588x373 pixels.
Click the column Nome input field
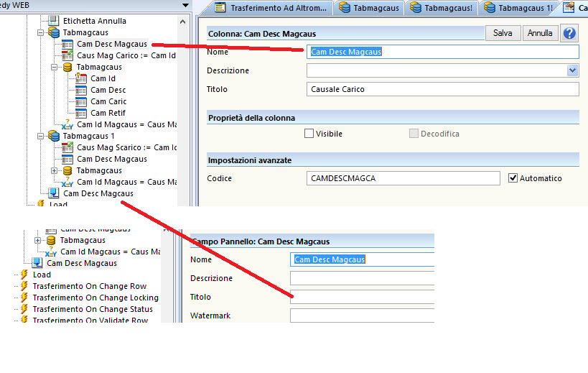pos(443,52)
